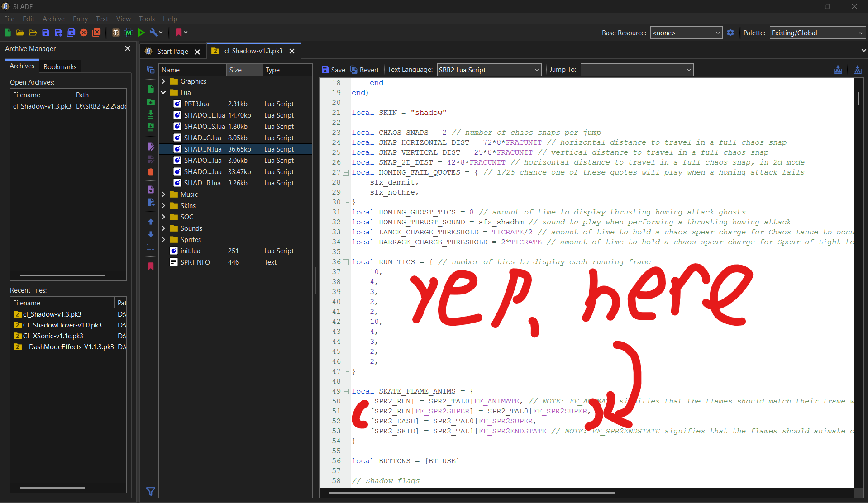Click the stacked squares icon above entry tools
Image resolution: width=868 pixels, height=503 pixels.
tap(151, 70)
